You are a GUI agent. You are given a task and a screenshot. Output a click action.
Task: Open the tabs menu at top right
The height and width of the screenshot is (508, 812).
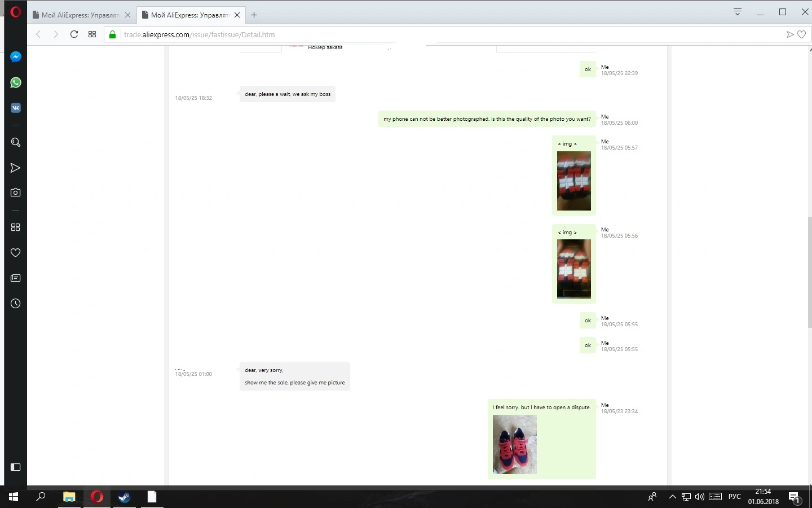[737, 12]
